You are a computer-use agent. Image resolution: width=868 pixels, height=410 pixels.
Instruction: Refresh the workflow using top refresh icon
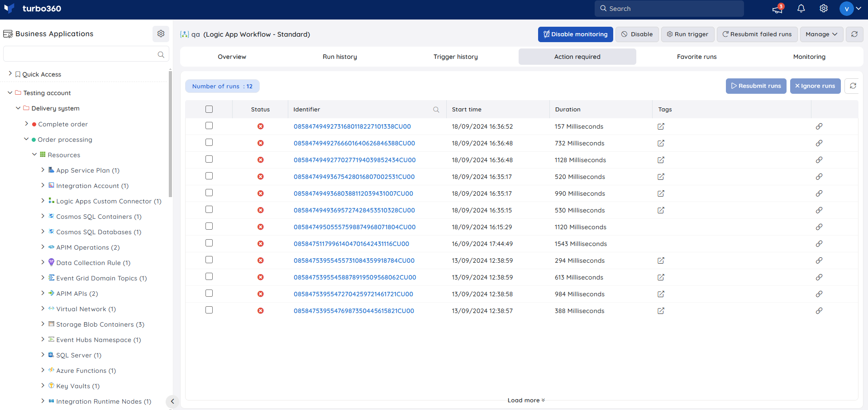854,34
